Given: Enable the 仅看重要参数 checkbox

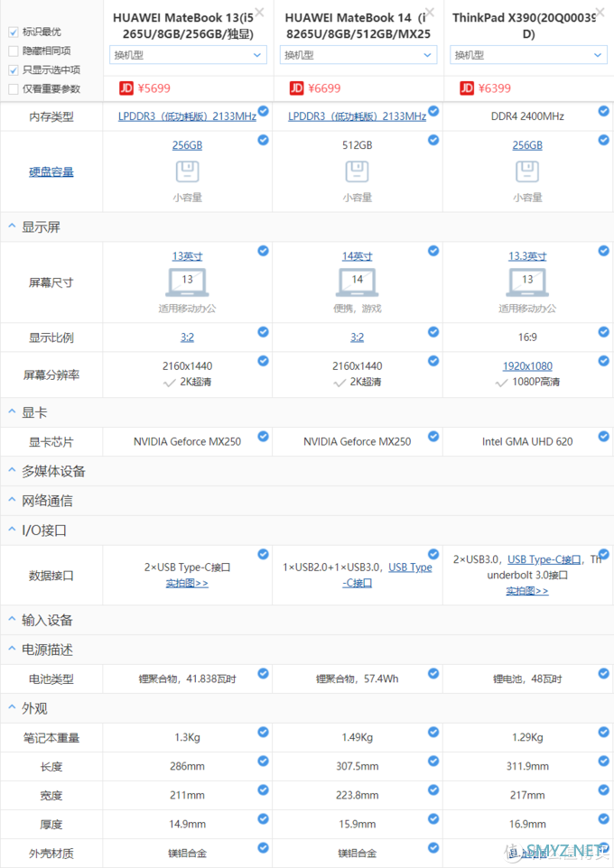Looking at the screenshot, I should point(14,89).
